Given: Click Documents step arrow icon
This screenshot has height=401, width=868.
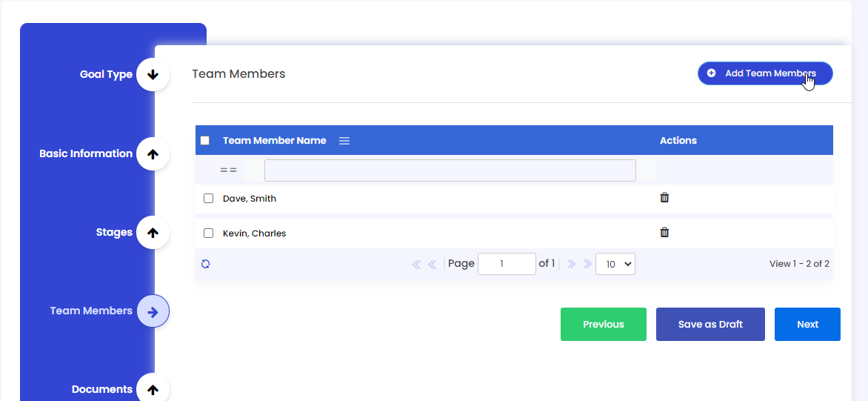Looking at the screenshot, I should coord(153,389).
